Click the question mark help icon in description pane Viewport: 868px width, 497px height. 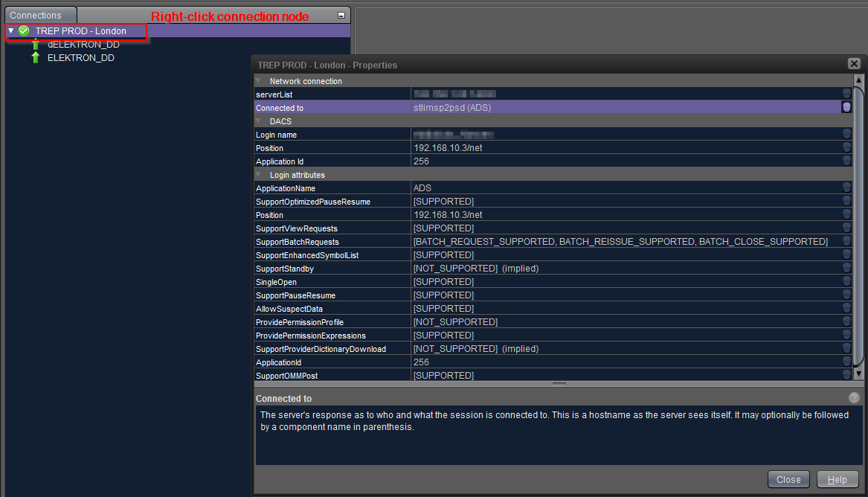point(854,397)
